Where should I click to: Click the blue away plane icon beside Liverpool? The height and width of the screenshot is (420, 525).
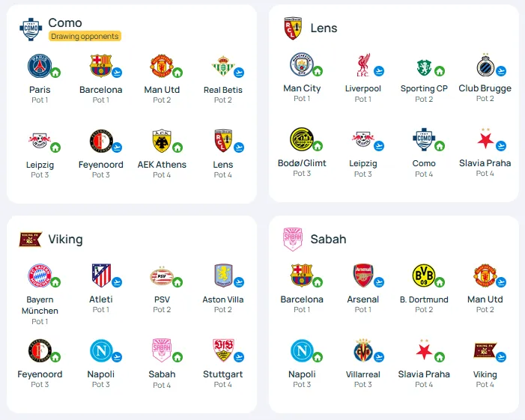click(x=379, y=71)
